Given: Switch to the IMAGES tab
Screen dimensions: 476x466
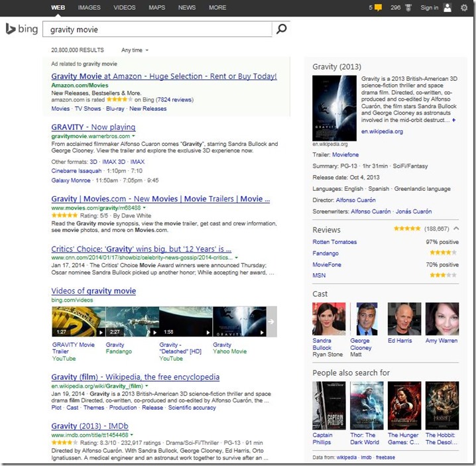Looking at the screenshot, I should click(89, 7).
